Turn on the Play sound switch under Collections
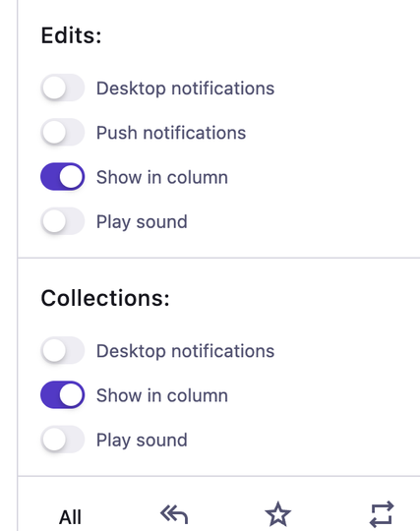Image resolution: width=420 pixels, height=531 pixels. [63, 440]
